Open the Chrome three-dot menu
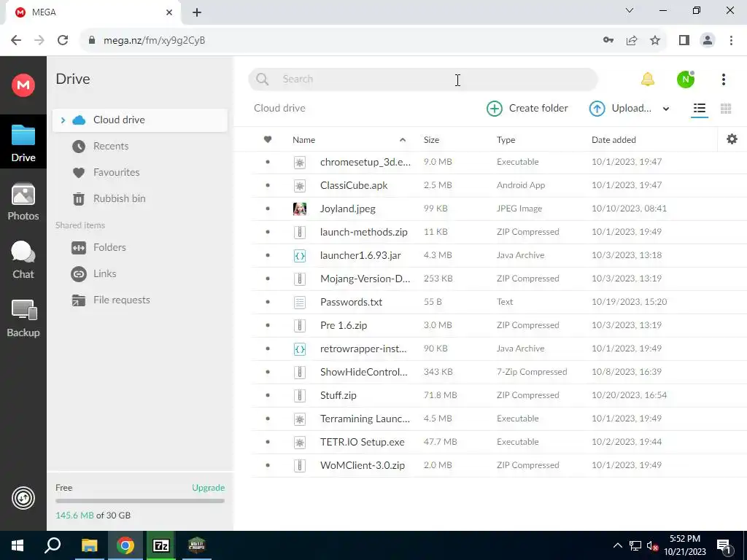The image size is (747, 560). pyautogui.click(x=731, y=41)
